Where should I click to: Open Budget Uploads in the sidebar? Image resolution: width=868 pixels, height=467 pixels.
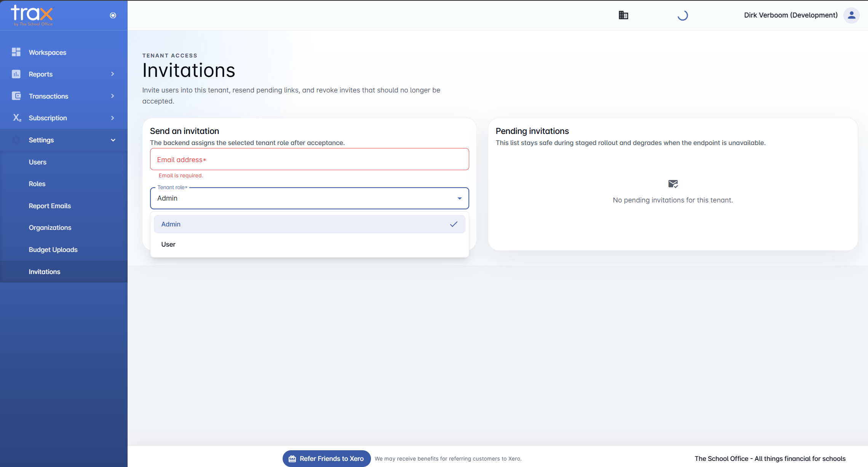[x=64, y=249]
